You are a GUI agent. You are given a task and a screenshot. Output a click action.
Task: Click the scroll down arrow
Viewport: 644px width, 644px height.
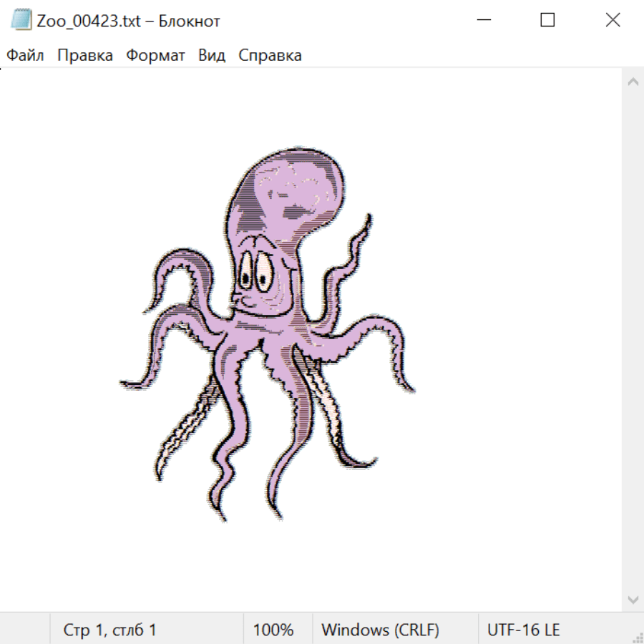click(633, 599)
